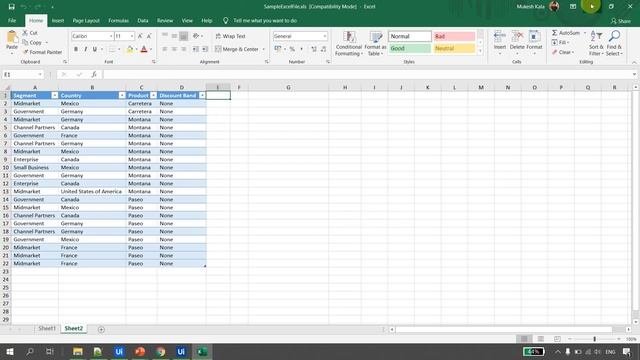Open Conditional Formatting menu

pos(349,43)
